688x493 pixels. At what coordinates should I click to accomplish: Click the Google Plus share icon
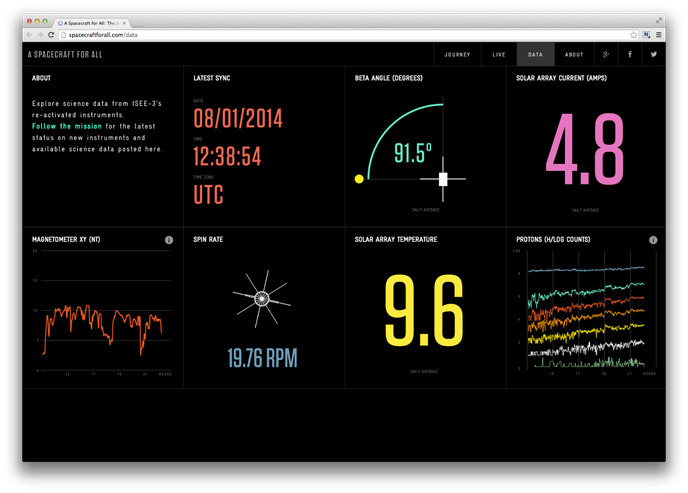(x=607, y=55)
